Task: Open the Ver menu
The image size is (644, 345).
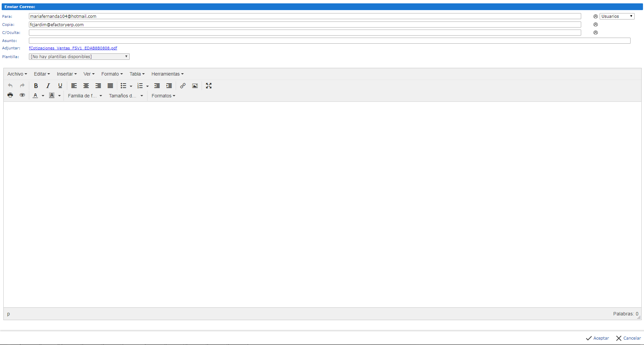Action: point(89,74)
